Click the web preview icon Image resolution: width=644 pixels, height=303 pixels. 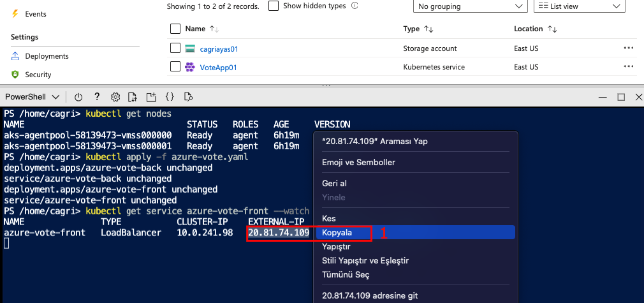188,97
